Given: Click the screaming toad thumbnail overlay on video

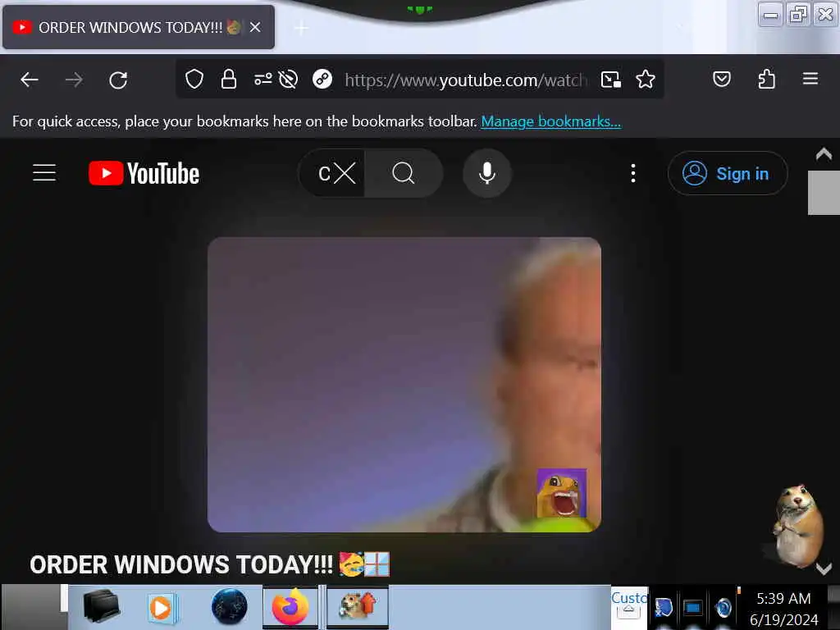Looking at the screenshot, I should (x=561, y=493).
